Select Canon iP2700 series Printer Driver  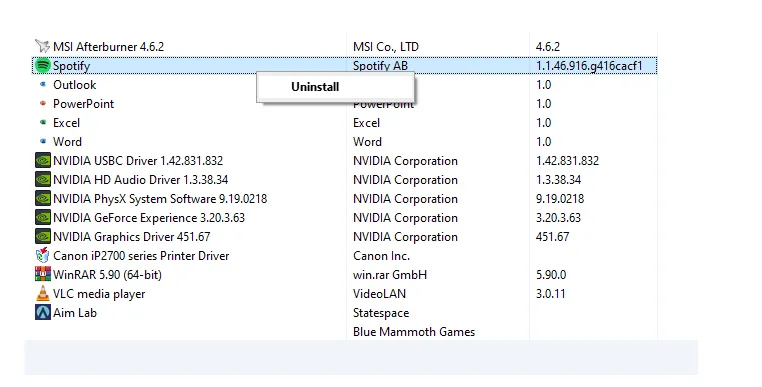coord(141,255)
